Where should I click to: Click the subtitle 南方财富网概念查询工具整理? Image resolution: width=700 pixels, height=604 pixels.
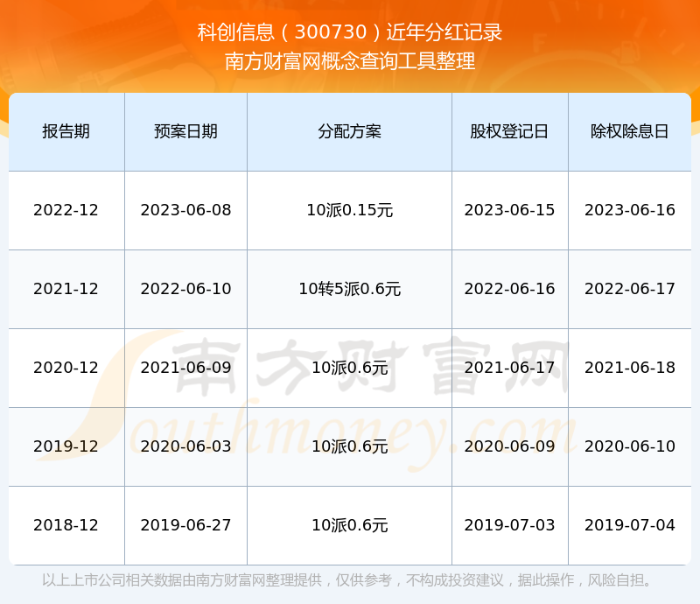pos(349,61)
